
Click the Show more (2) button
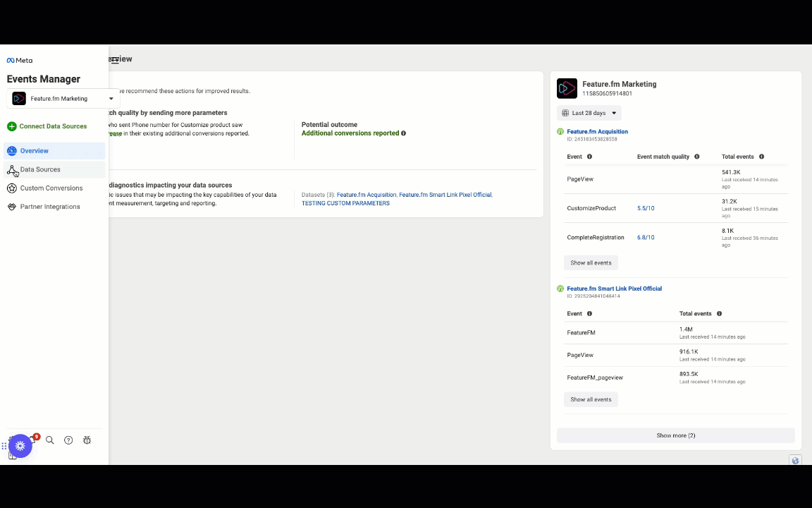pyautogui.click(x=676, y=435)
